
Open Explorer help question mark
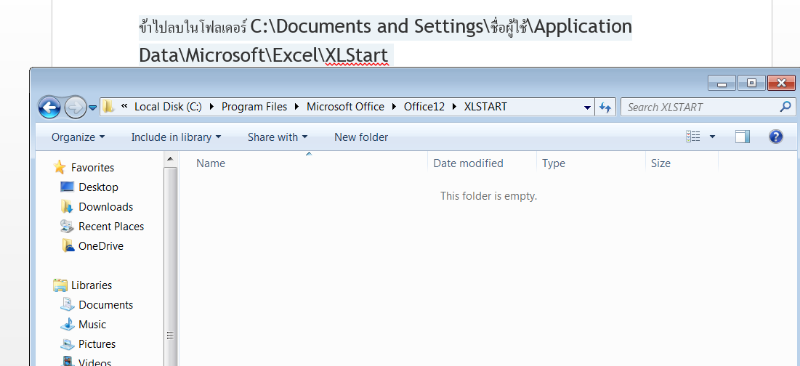pyautogui.click(x=776, y=136)
